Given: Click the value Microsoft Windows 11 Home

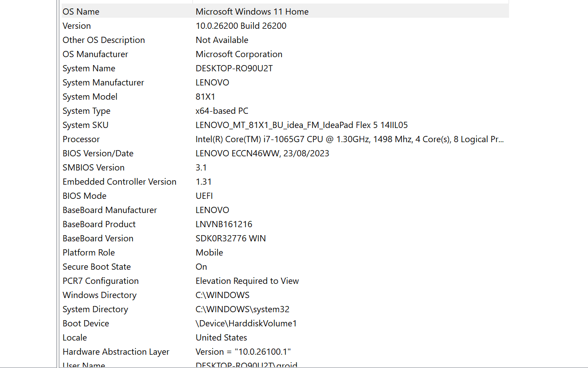Looking at the screenshot, I should click(x=252, y=12).
